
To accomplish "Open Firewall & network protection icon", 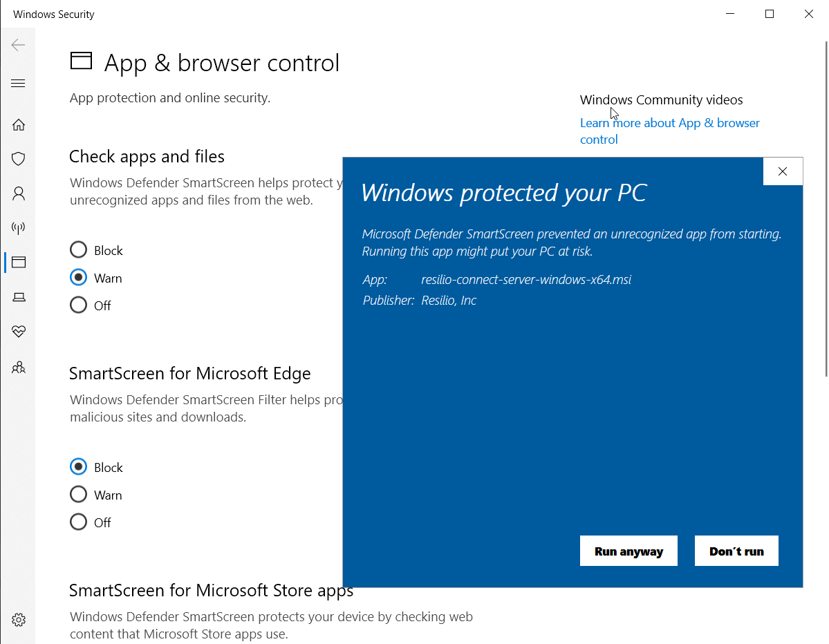I will point(19,227).
